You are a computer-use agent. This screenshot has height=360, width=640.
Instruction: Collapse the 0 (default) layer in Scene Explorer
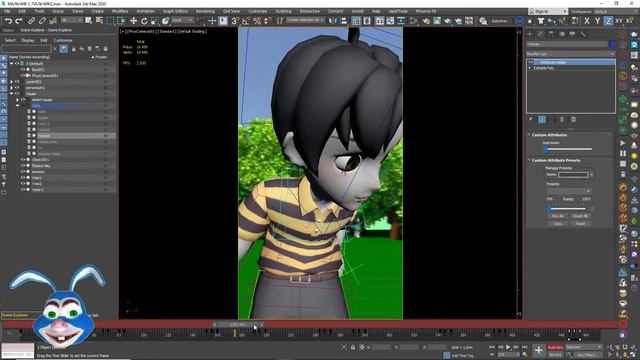(x=11, y=64)
